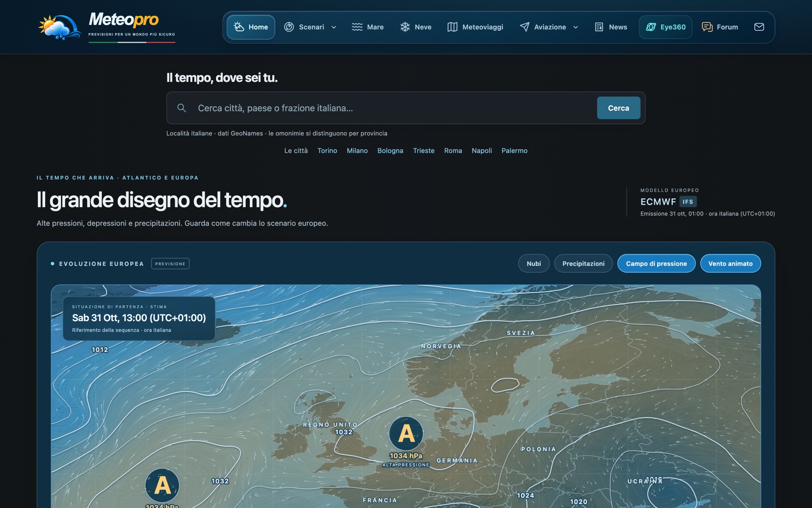
Task: Click the Aviazione paper plane icon
Action: coord(525,27)
